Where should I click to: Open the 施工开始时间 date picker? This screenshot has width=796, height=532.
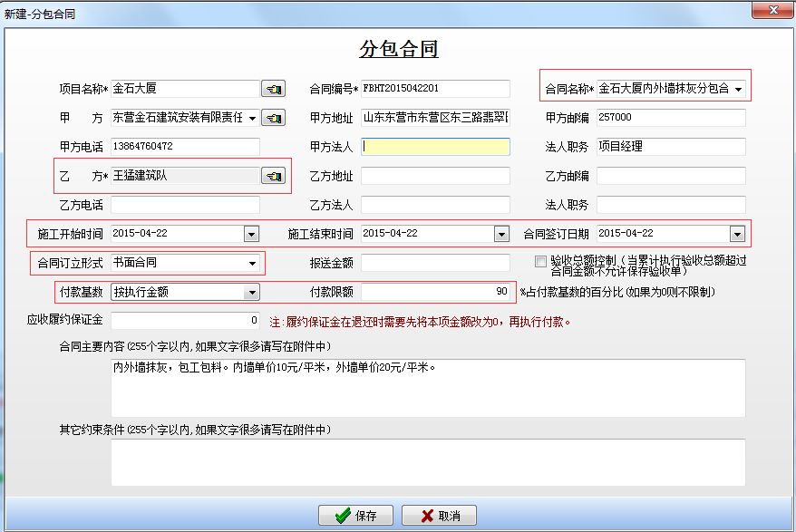click(x=251, y=234)
